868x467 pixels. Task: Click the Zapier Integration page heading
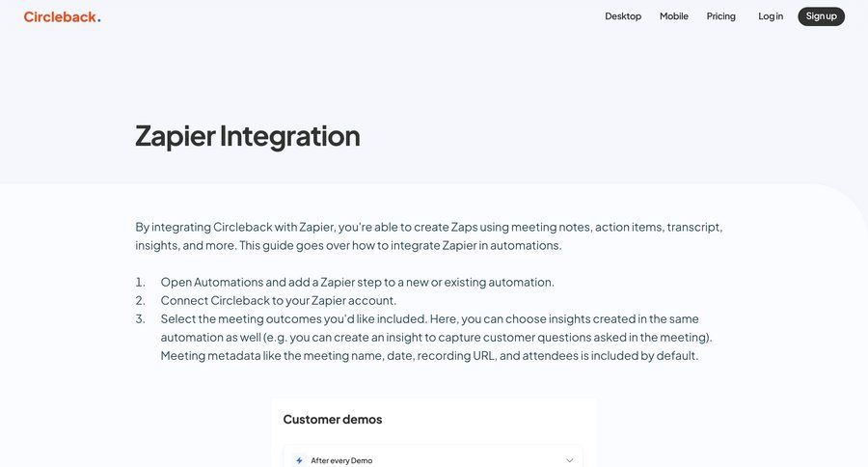[248, 135]
